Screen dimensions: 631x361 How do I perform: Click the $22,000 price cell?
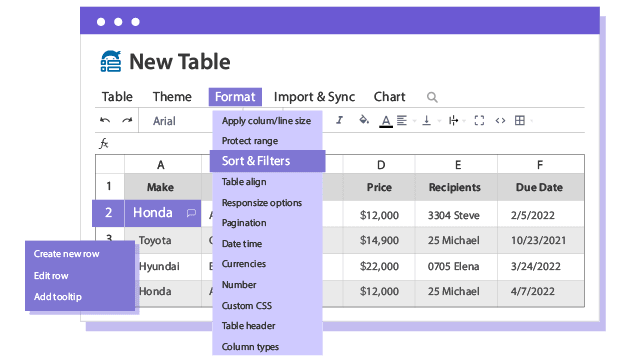379,266
